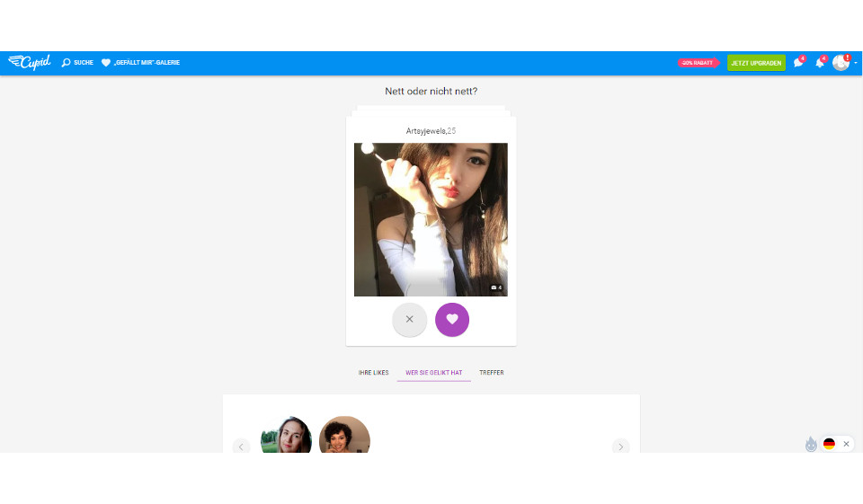Viewport: 863px width, 504px height.
Task: Switch to the Ihre Likes tab
Action: (373, 373)
